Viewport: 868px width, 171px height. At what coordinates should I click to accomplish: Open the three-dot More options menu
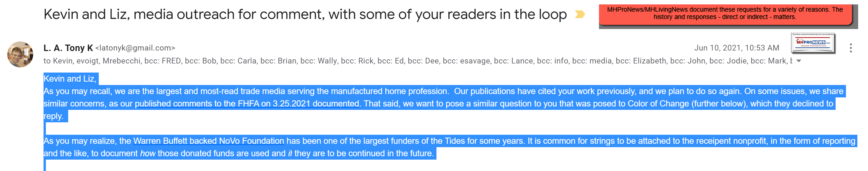click(x=850, y=48)
